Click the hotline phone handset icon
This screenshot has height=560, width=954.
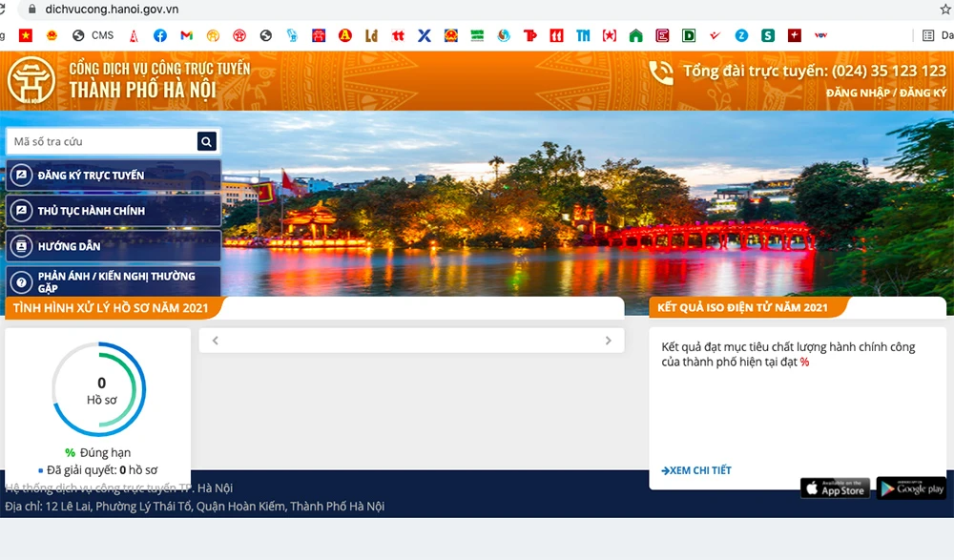660,73
